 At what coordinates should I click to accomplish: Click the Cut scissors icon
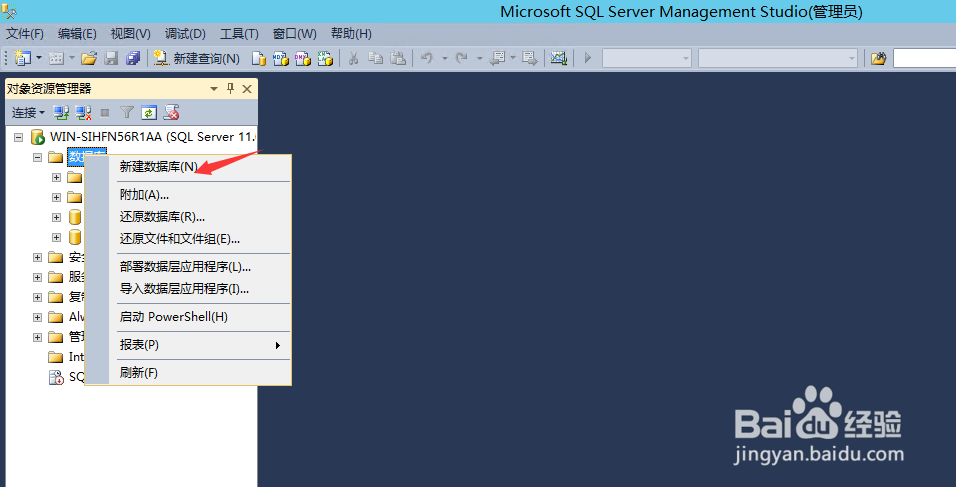[353, 59]
